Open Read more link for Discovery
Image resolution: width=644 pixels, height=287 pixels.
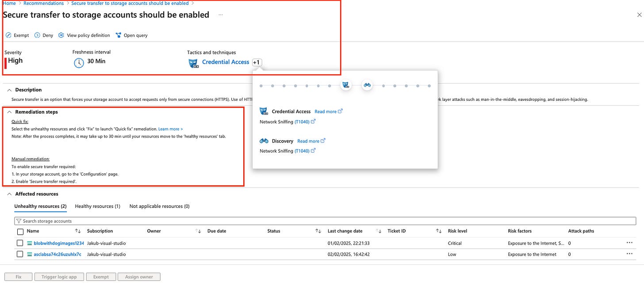[x=311, y=141]
